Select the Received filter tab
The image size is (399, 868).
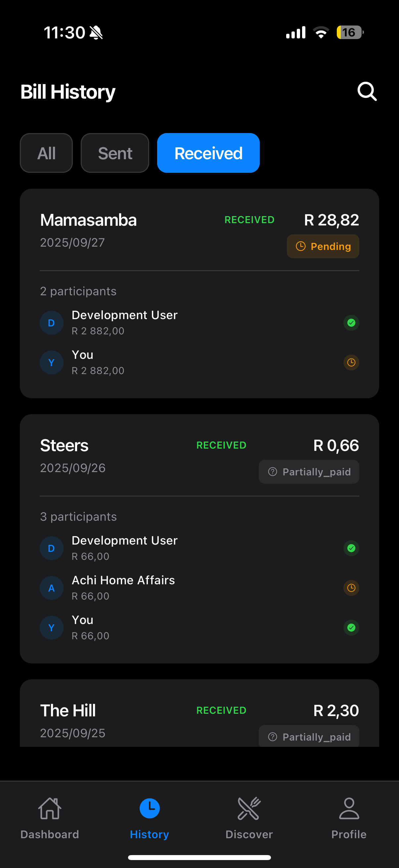click(208, 153)
